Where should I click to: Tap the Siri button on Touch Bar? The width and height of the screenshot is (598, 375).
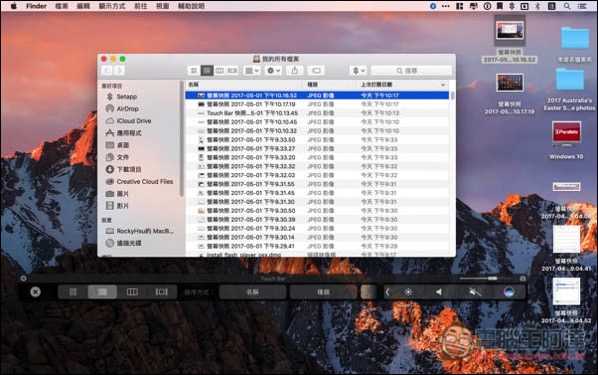pyautogui.click(x=509, y=292)
